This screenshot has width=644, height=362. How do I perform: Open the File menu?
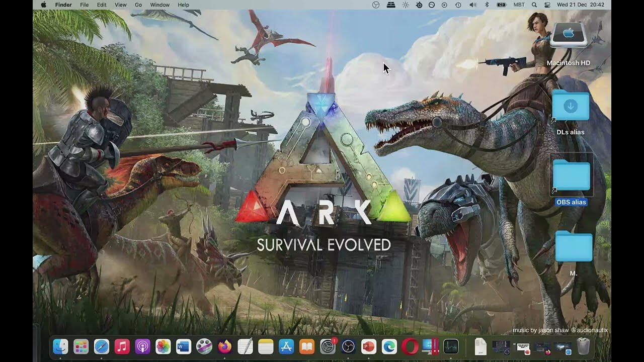click(x=84, y=5)
